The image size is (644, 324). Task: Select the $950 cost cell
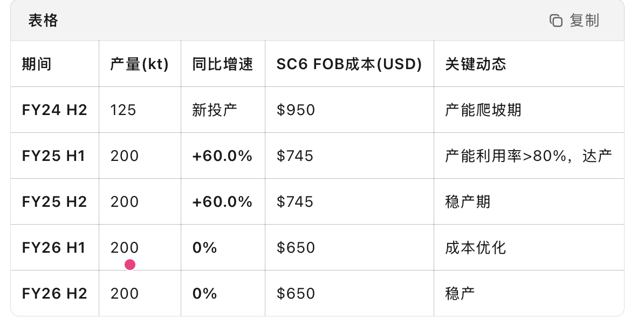296,110
